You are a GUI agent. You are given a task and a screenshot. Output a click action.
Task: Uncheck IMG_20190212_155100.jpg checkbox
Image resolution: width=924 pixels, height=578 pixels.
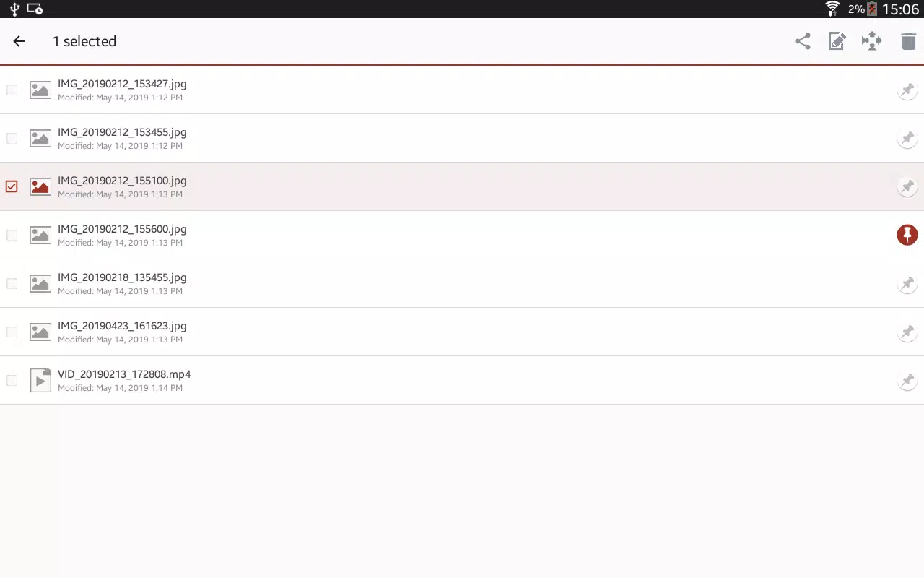[12, 186]
